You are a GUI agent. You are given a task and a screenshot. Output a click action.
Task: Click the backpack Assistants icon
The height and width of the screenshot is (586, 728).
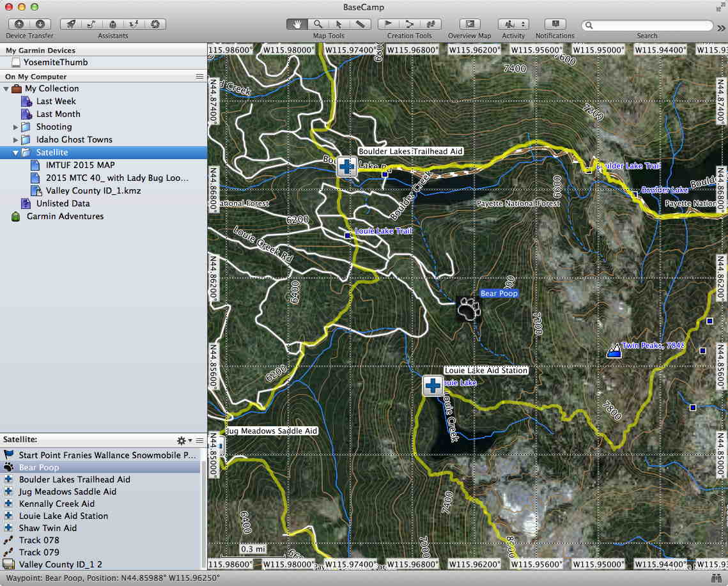pos(113,24)
